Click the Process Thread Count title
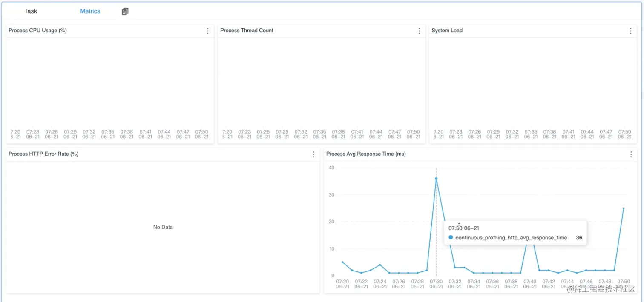Viewport: 644px width, 302px height. tap(247, 31)
